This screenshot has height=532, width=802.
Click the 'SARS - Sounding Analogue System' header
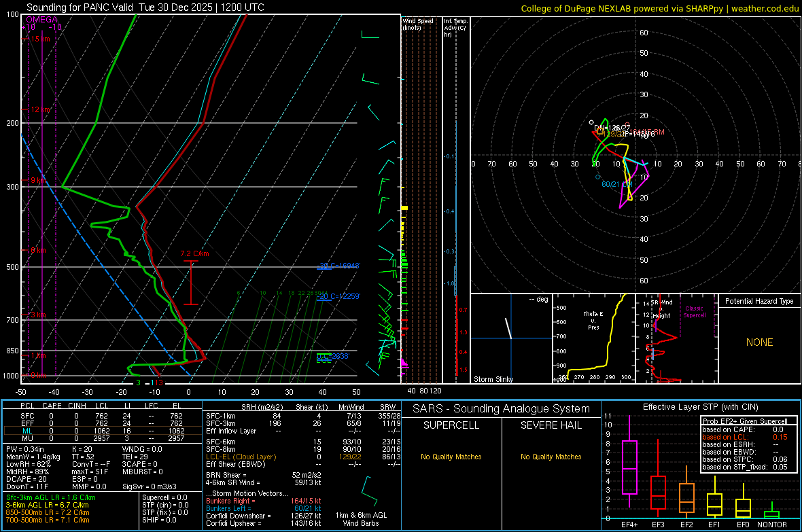(x=502, y=409)
